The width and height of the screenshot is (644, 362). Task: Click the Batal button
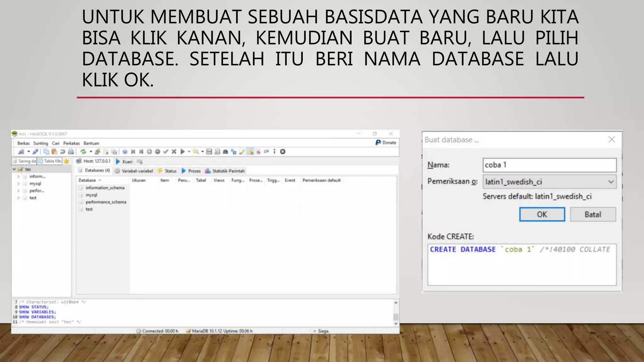[593, 214]
